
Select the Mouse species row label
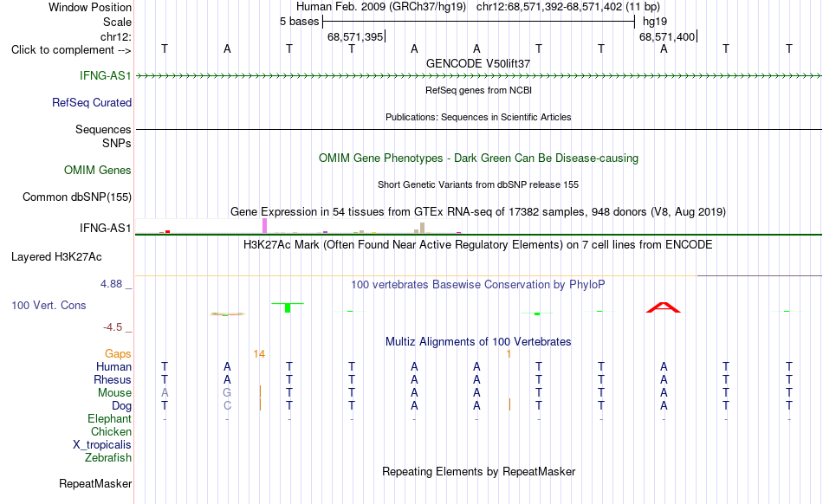pos(114,393)
